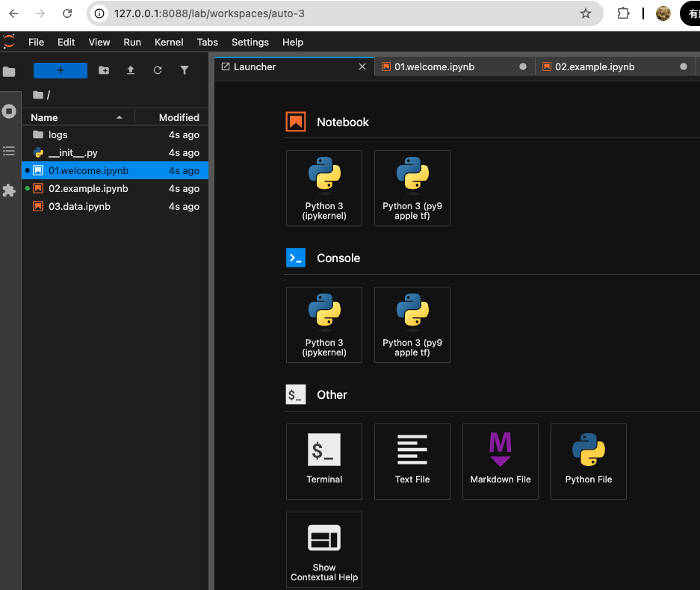Create a new Python File
This screenshot has height=590, width=700.
pyautogui.click(x=589, y=461)
